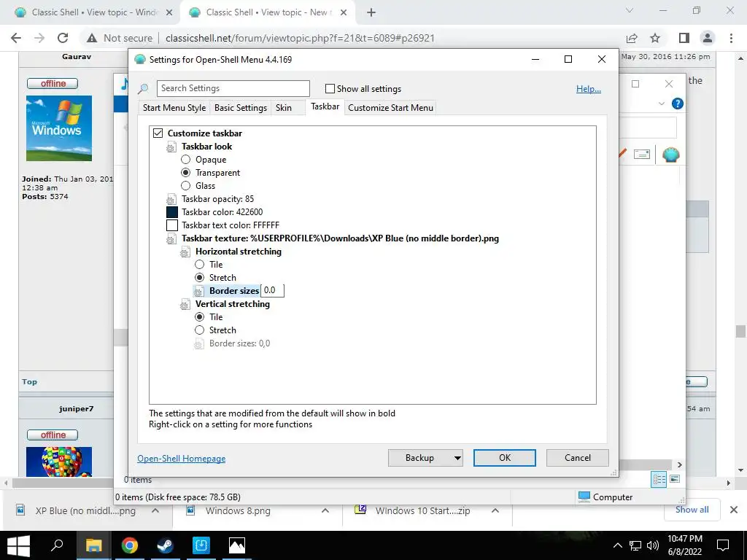Close the downloads bar
The height and width of the screenshot is (560, 747).
click(x=734, y=510)
